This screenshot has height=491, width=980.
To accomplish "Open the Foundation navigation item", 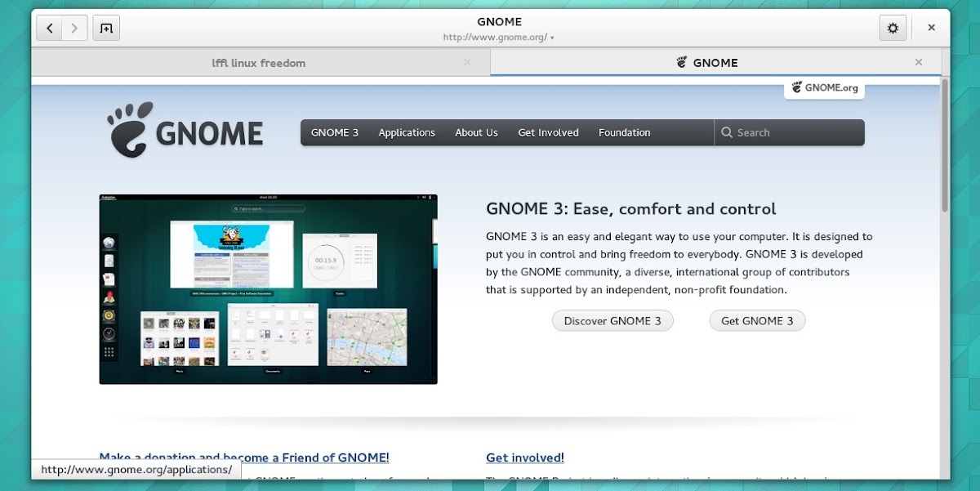I will pyautogui.click(x=625, y=132).
